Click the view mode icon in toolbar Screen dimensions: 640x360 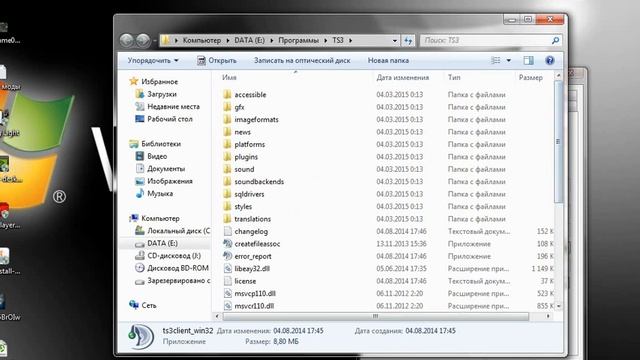[x=496, y=60]
